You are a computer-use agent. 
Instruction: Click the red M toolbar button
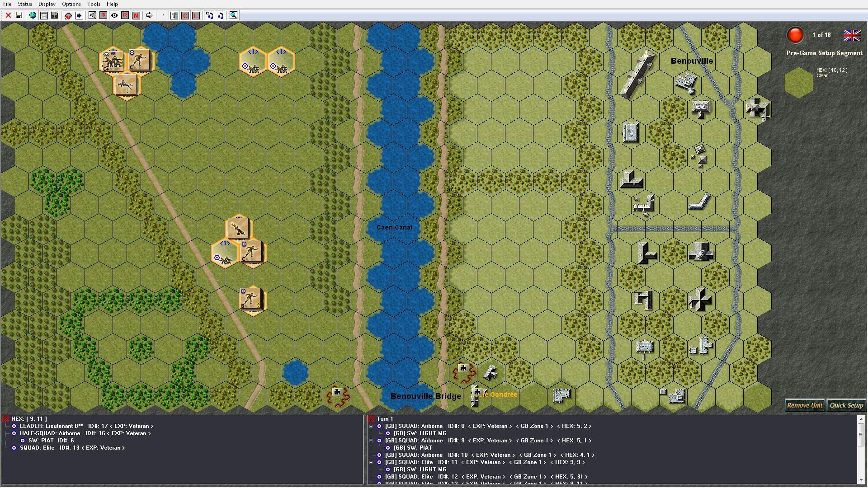[x=136, y=15]
